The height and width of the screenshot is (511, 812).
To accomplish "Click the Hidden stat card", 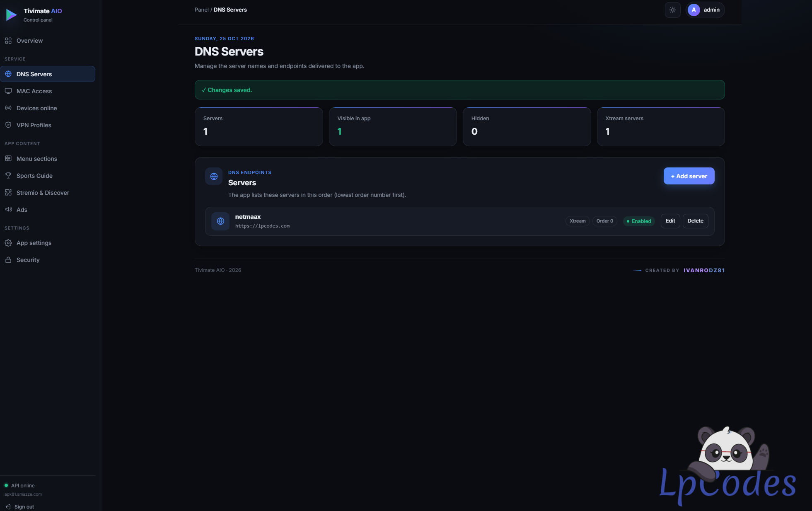I will pyautogui.click(x=527, y=127).
